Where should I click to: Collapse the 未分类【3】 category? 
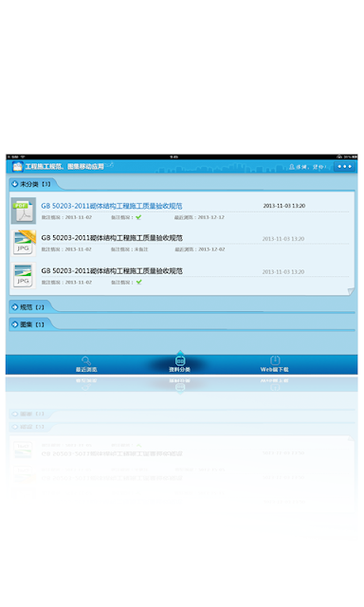(31, 184)
